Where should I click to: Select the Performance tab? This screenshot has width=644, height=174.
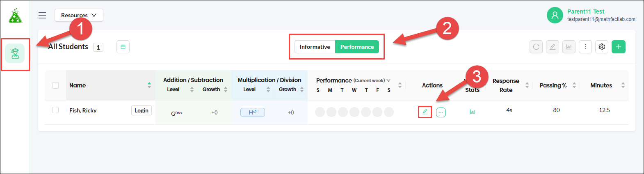(357, 47)
